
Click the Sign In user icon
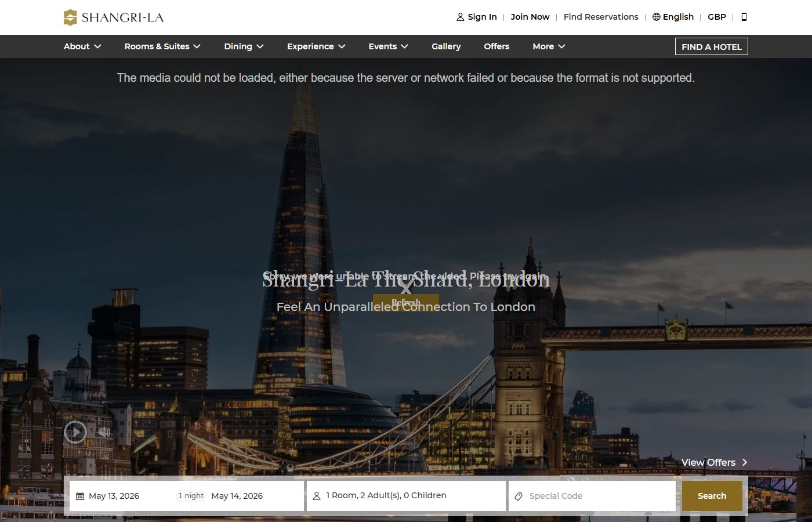coord(461,17)
